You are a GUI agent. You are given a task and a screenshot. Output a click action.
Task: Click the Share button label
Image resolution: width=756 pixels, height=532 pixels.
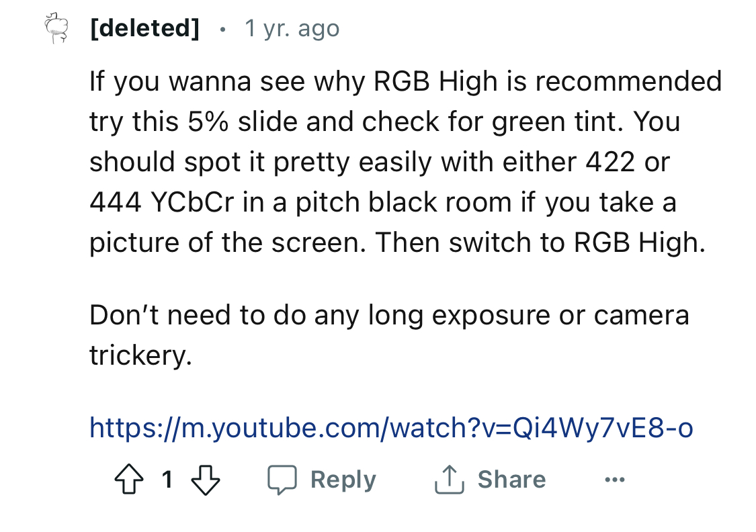(x=511, y=480)
